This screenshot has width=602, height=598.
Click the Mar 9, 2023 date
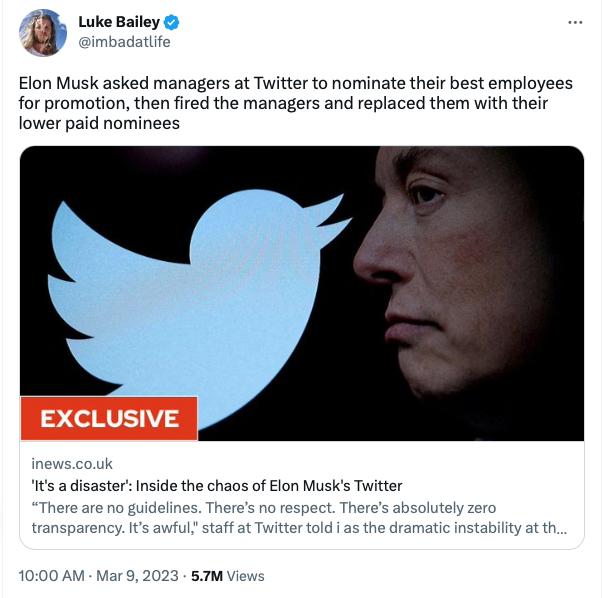click(139, 576)
